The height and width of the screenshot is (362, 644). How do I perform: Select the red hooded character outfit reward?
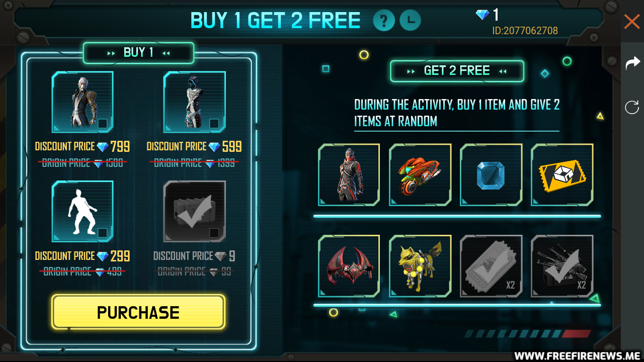tap(349, 174)
